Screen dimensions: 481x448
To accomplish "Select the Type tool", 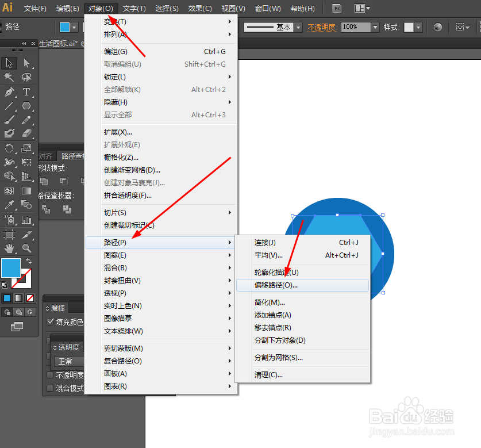I will tap(26, 93).
